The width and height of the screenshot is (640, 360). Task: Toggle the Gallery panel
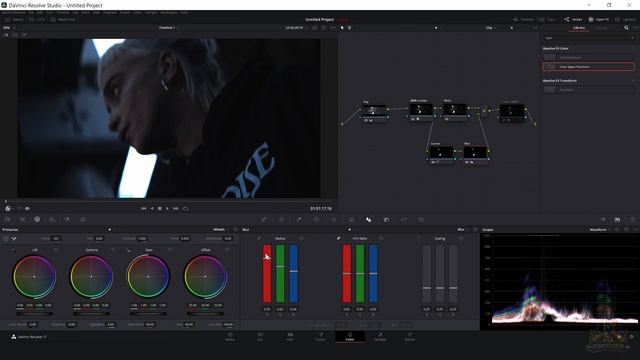click(15, 20)
